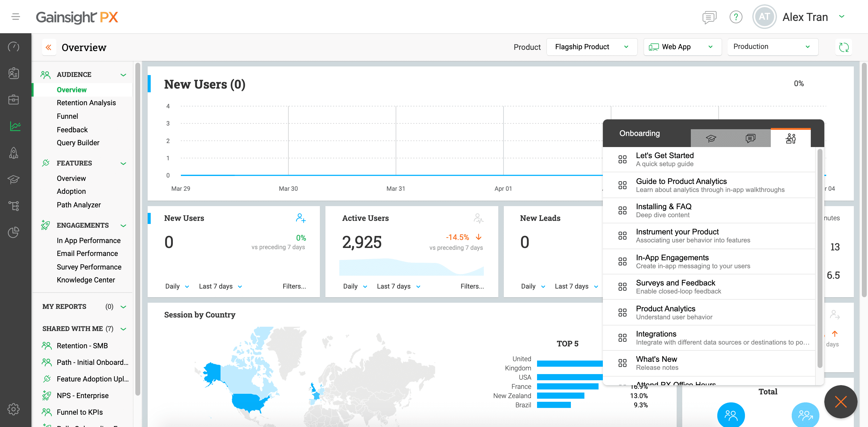Click Filters... in Active Users card
Image resolution: width=868 pixels, height=427 pixels.
[472, 286]
